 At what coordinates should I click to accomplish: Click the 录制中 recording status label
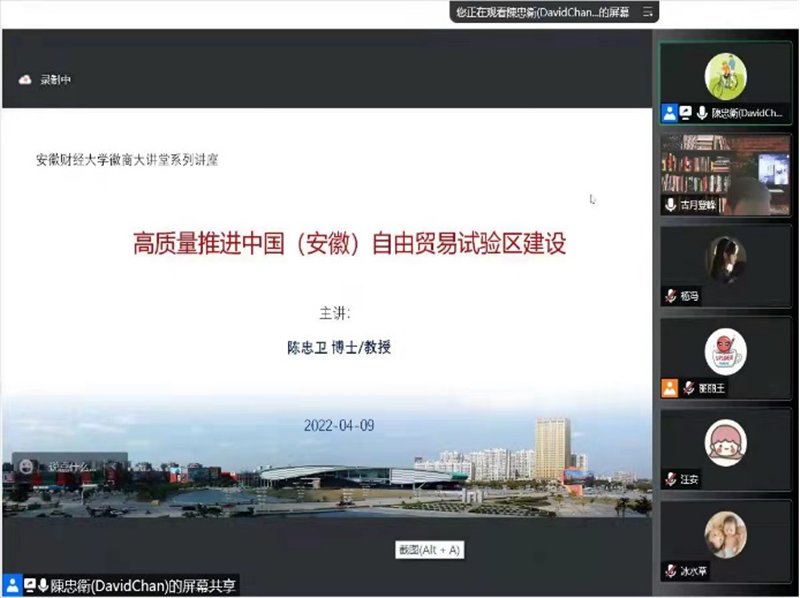coord(56,80)
